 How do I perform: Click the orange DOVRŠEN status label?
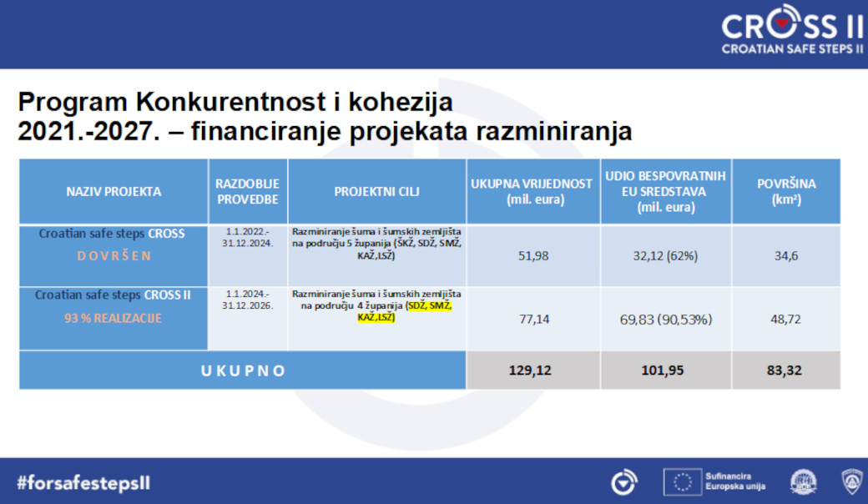pyautogui.click(x=114, y=255)
